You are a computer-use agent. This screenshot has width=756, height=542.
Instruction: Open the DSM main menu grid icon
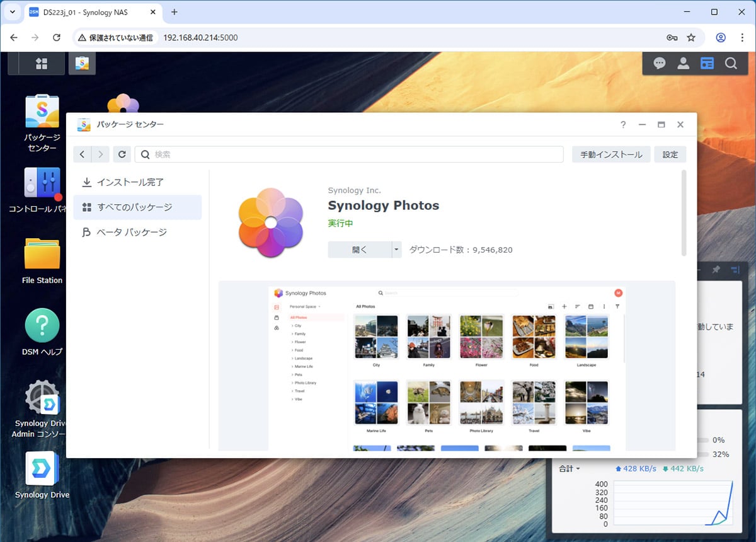point(42,64)
